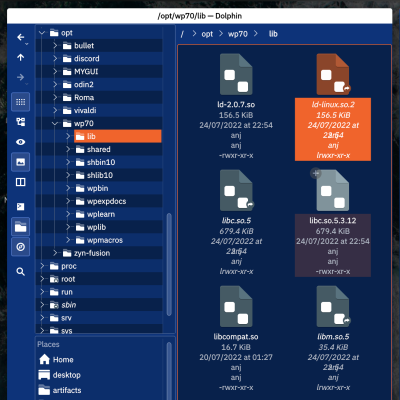Click the root slash in breadcrumb
400x400 pixels.
(182, 34)
